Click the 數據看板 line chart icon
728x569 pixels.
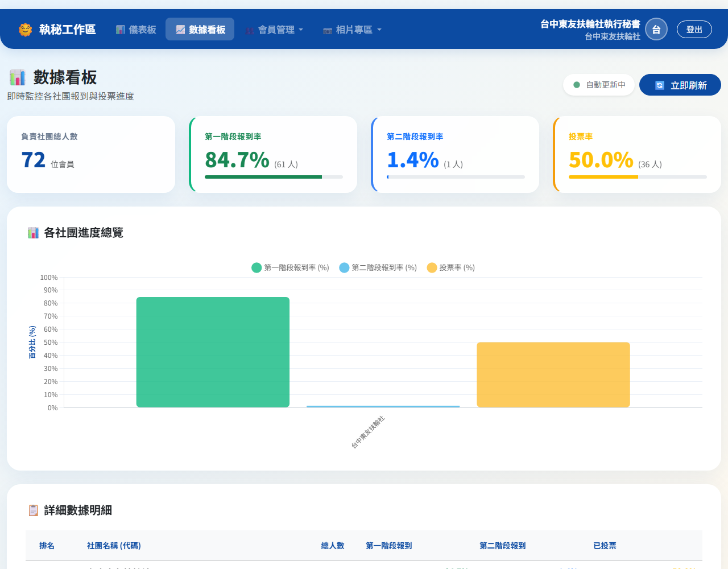pyautogui.click(x=180, y=30)
